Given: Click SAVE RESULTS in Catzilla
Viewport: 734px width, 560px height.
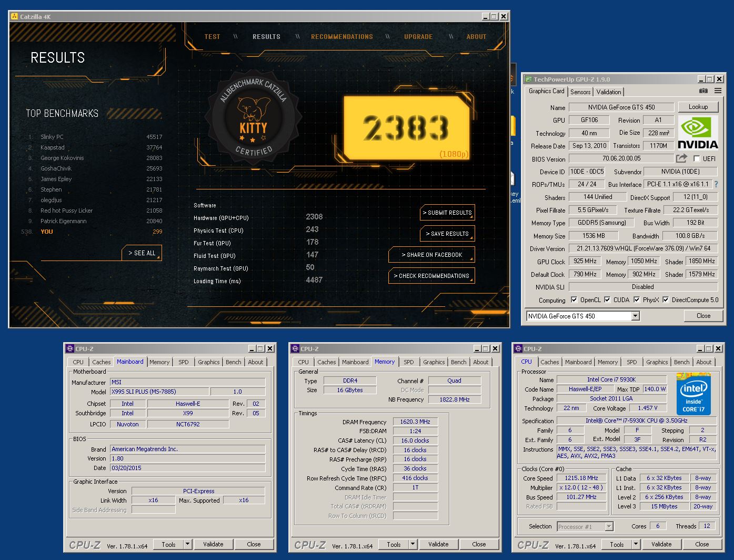Looking at the screenshot, I should pos(448,234).
